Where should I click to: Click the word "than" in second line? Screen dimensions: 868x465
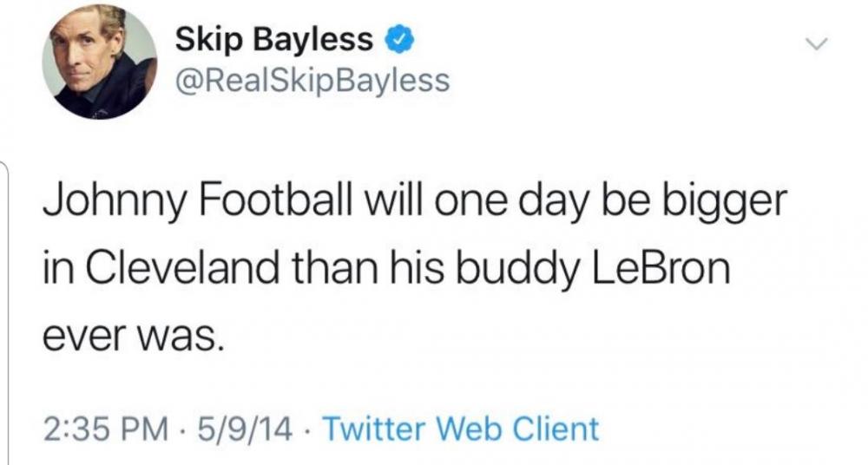(335, 267)
